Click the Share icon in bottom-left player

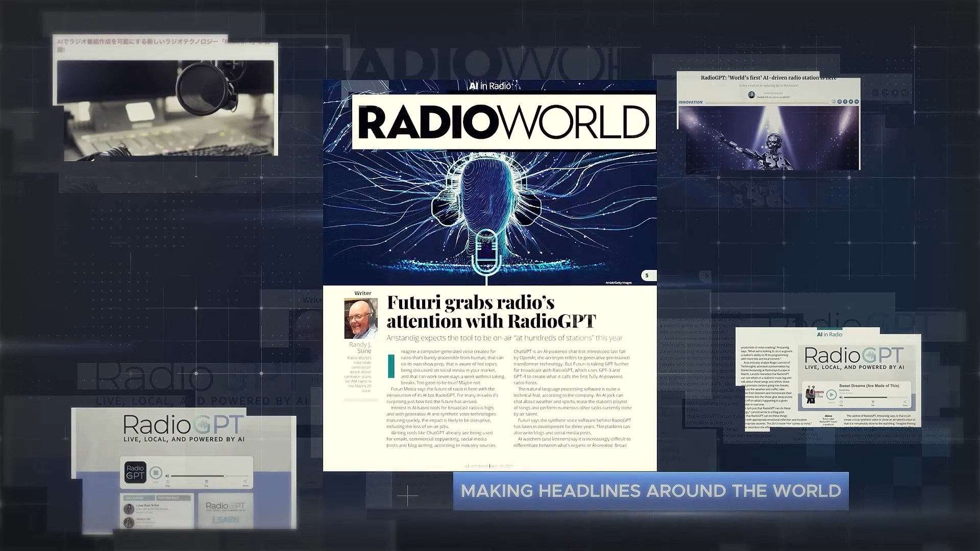tap(246, 482)
